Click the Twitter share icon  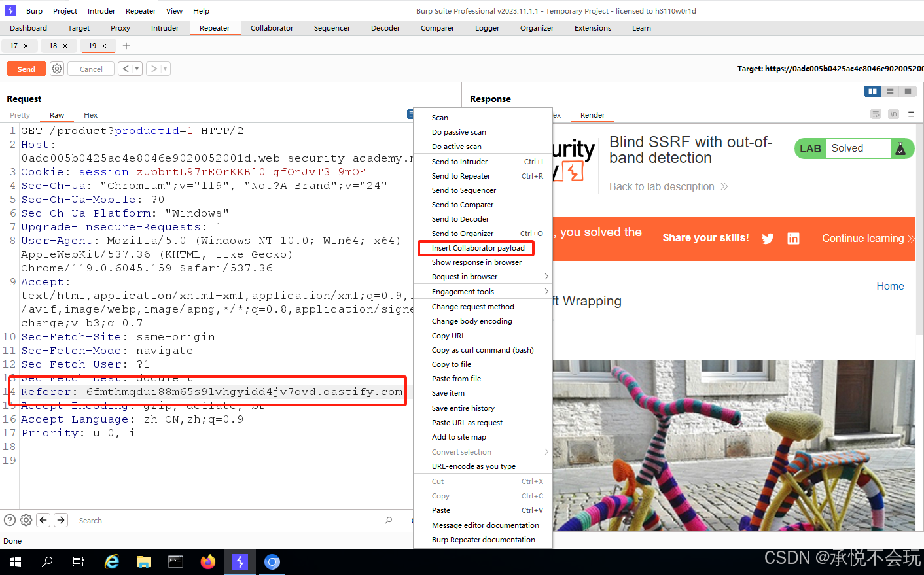click(x=768, y=239)
